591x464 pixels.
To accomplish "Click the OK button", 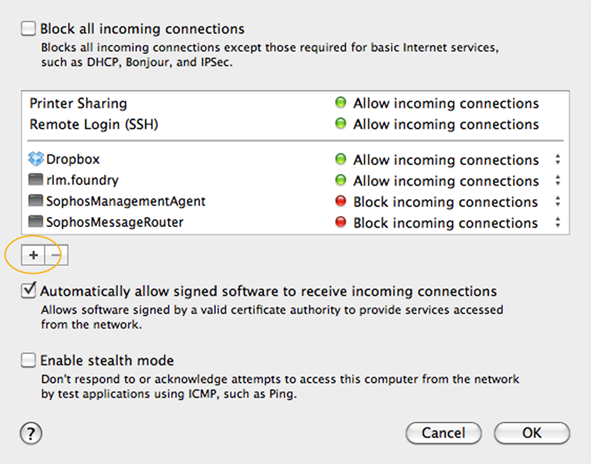I will pos(532,433).
